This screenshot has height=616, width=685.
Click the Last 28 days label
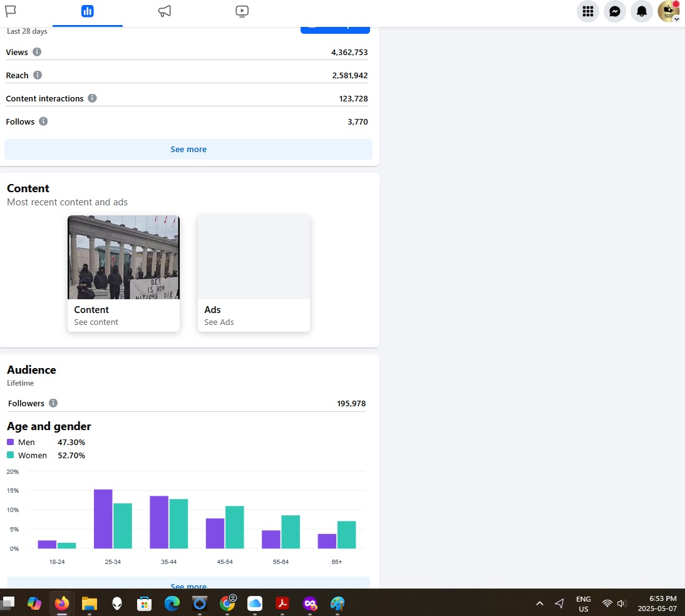click(27, 31)
